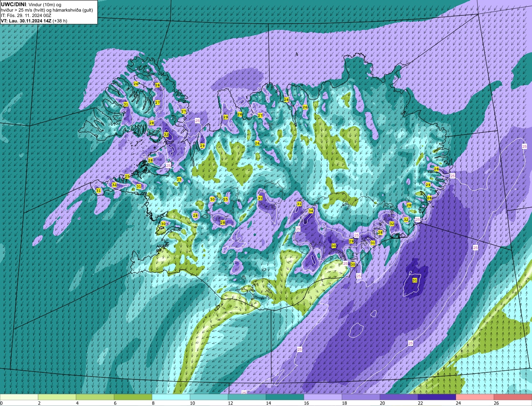Select the '6' tick label on color scale
Screen dimensions: 532x406
(x=115, y=403)
